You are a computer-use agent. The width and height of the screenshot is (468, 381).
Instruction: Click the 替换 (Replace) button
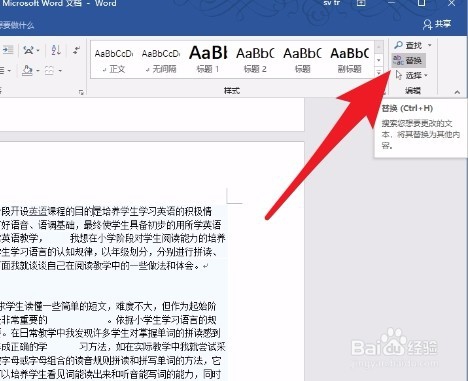[x=408, y=60]
